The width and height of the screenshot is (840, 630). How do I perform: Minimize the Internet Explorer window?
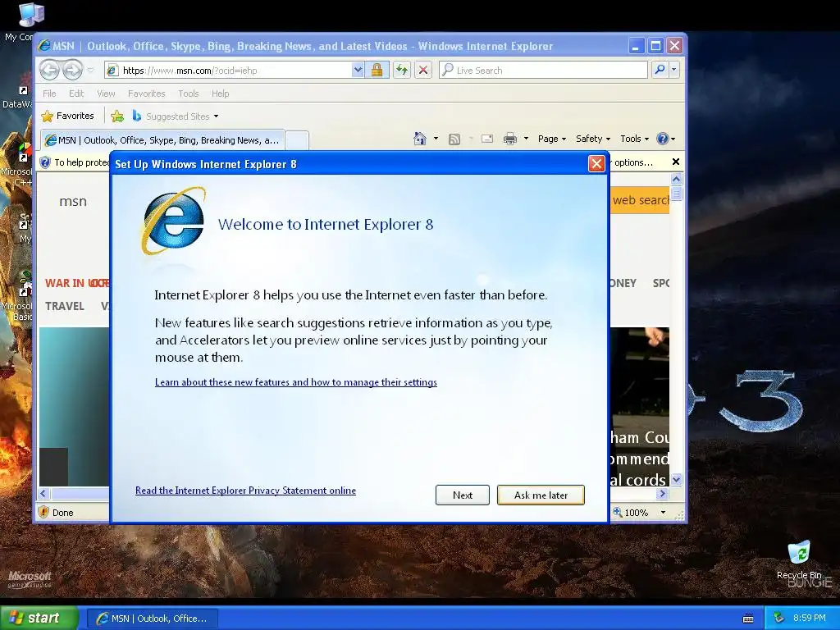[636, 46]
